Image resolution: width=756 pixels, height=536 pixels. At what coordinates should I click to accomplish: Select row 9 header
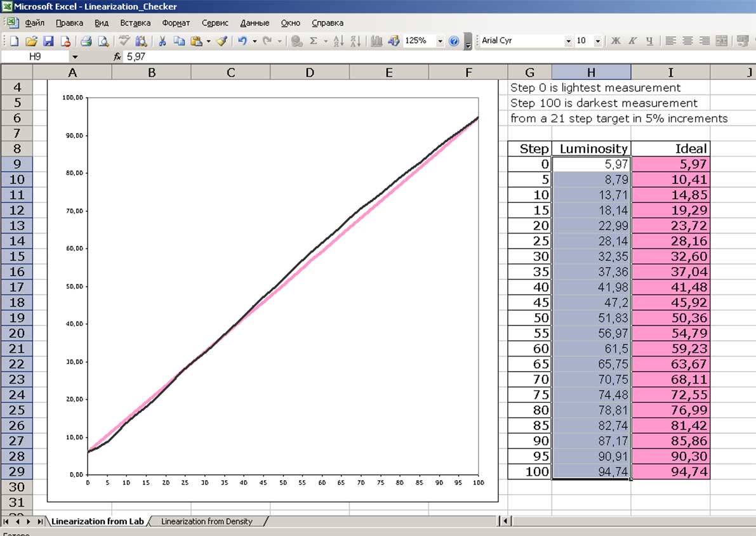point(17,164)
